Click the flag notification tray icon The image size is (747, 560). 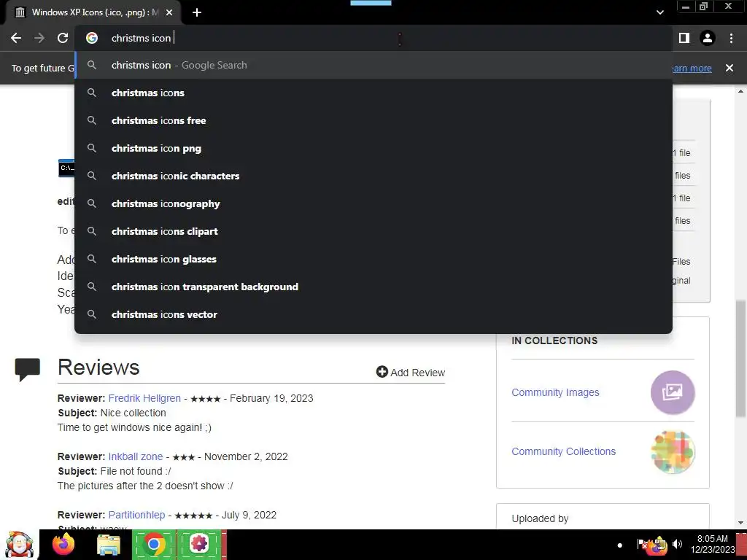tap(642, 544)
